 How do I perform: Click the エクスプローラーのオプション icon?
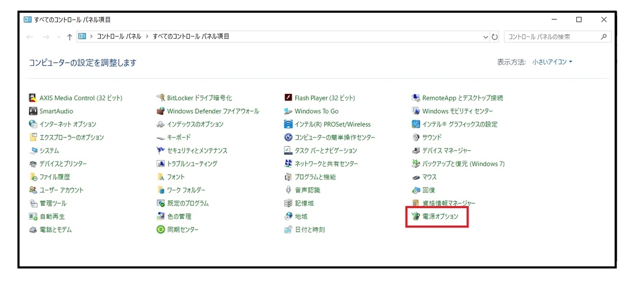[33, 137]
